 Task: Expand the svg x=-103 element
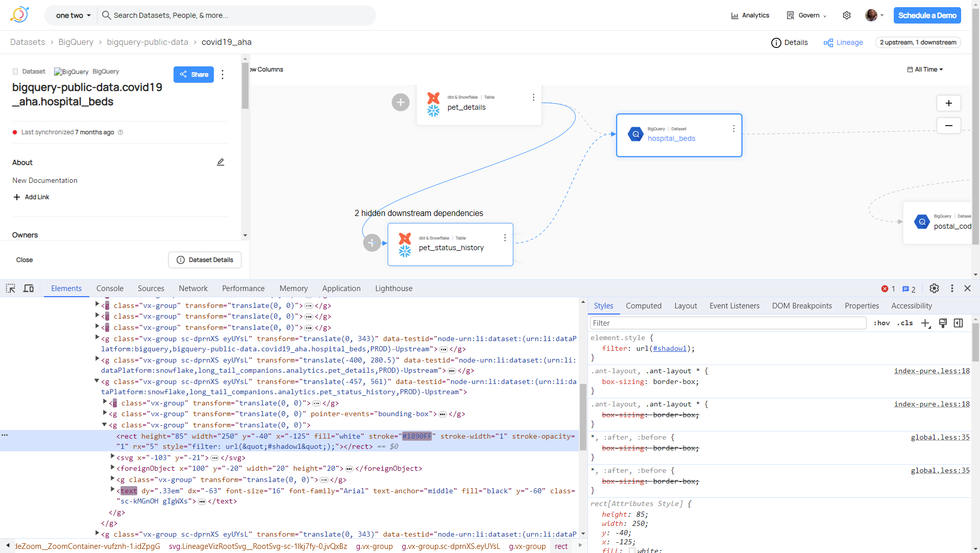(112, 456)
